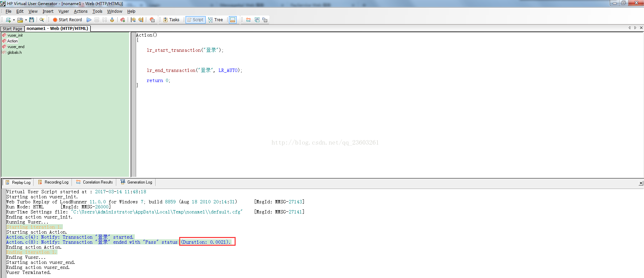Click the Recording Options icon after End Transaction
Screen dimensions: 644x278
click(152, 20)
